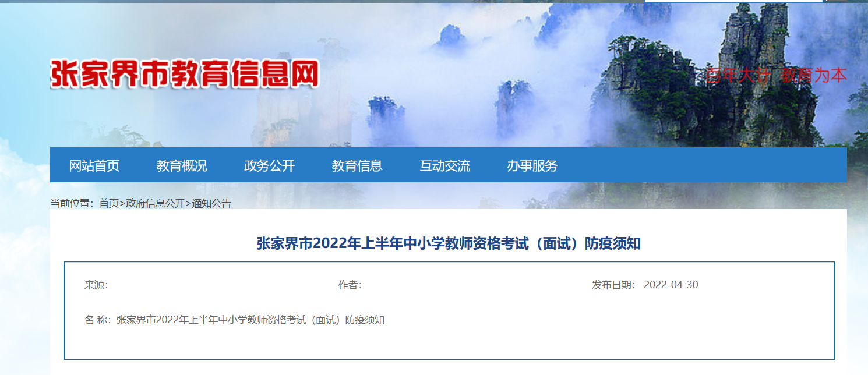Click the 名 称 row article name text
The height and width of the screenshot is (375, 868).
click(x=250, y=320)
